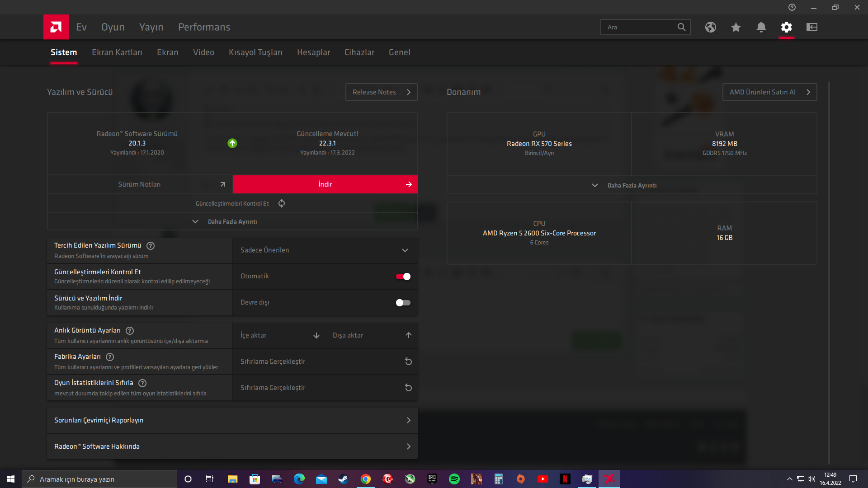Open favorites star icon
The image size is (868, 488).
[736, 27]
